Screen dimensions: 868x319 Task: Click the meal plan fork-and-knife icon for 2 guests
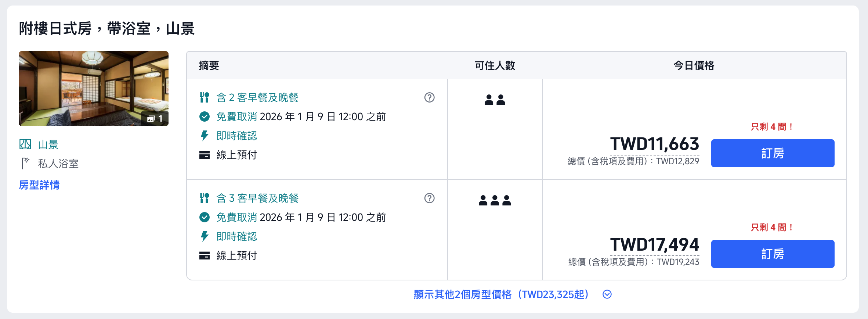(206, 97)
